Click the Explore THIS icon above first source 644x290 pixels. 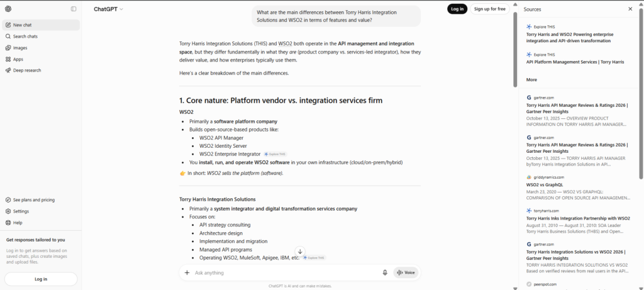pos(529,26)
